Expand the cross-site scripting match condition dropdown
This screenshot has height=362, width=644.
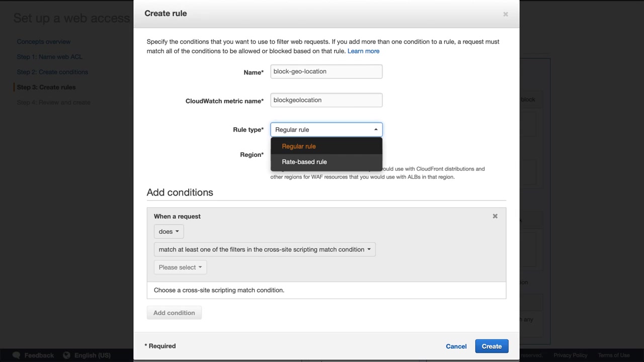(265, 249)
